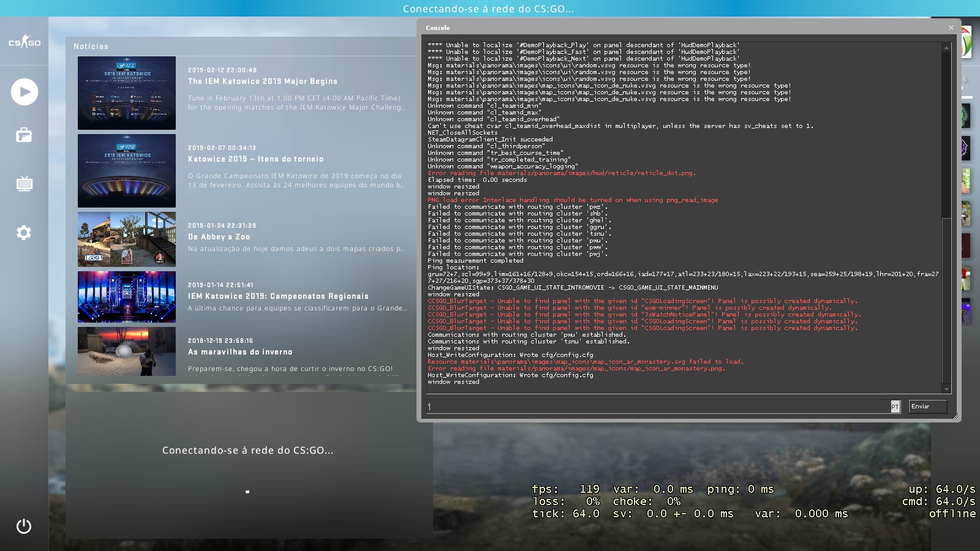Open the Inventory briefcase icon
Image resolution: width=980 pixels, height=551 pixels.
[x=24, y=135]
